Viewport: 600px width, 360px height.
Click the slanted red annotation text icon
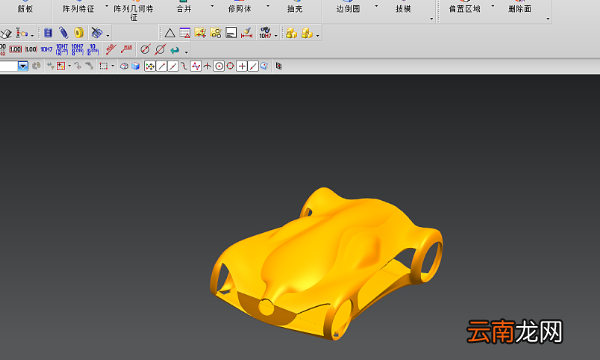(111, 49)
